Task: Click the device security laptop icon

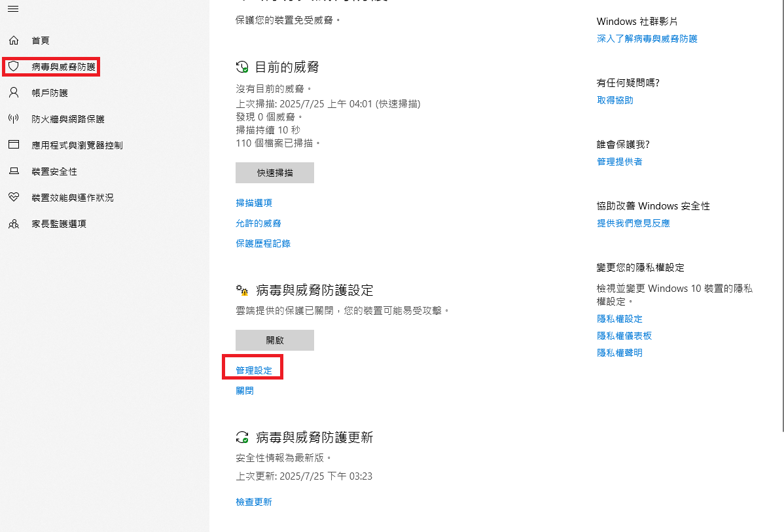Action: pyautogui.click(x=14, y=171)
